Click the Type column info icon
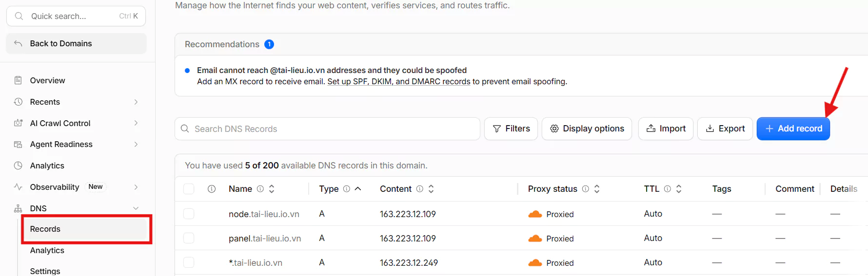868x276 pixels. click(x=347, y=189)
